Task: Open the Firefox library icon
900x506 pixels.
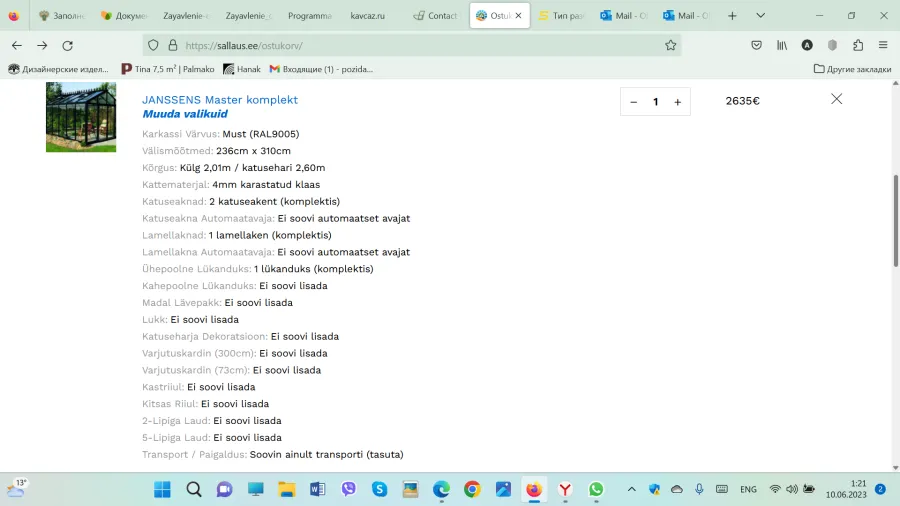Action: click(782, 45)
